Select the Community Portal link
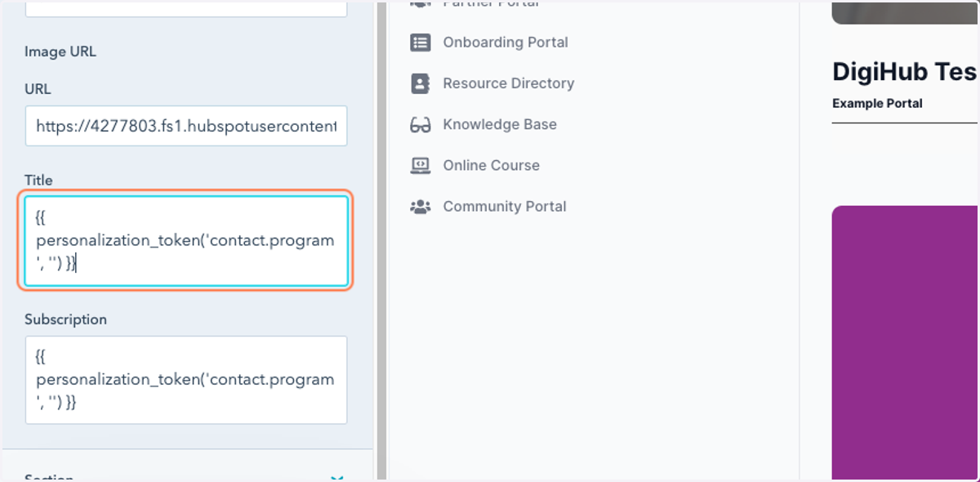The image size is (980, 482). click(x=505, y=207)
